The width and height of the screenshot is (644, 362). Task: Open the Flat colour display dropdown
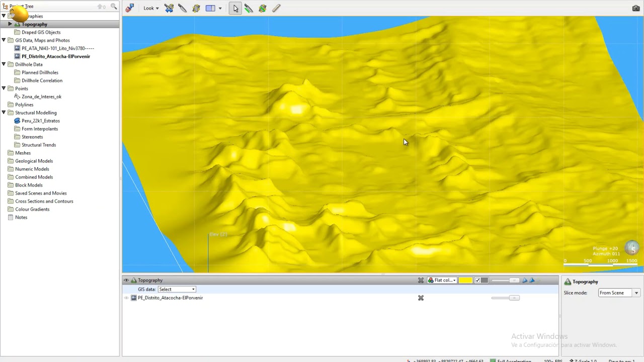point(442,280)
